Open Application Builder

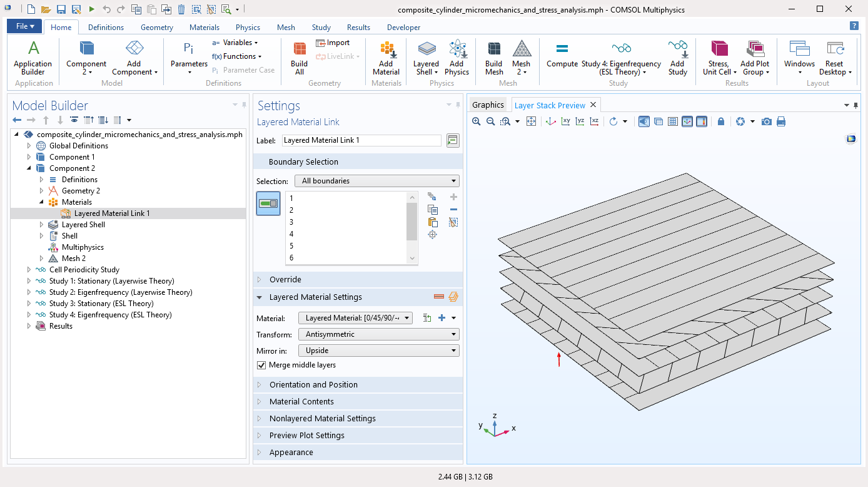tap(33, 58)
